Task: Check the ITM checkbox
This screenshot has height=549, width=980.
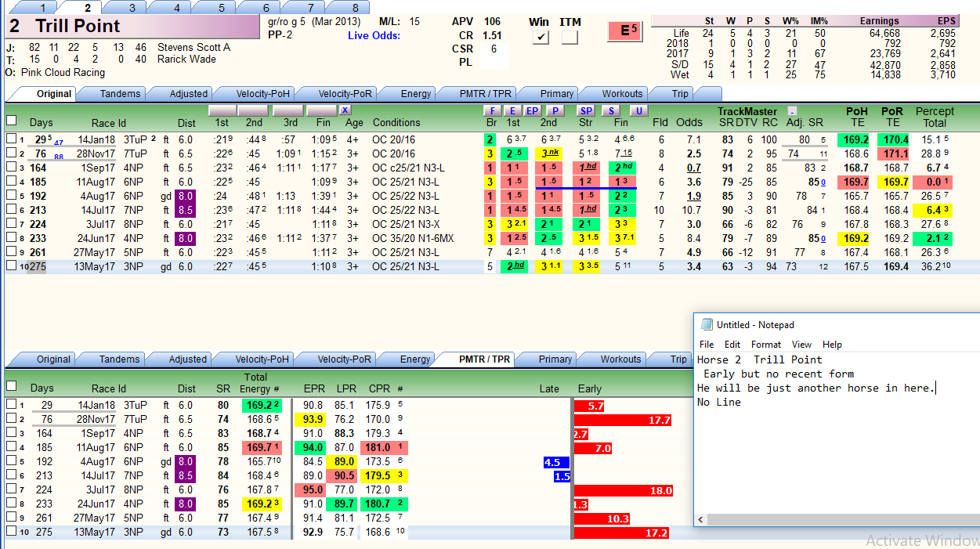Action: coord(570,38)
